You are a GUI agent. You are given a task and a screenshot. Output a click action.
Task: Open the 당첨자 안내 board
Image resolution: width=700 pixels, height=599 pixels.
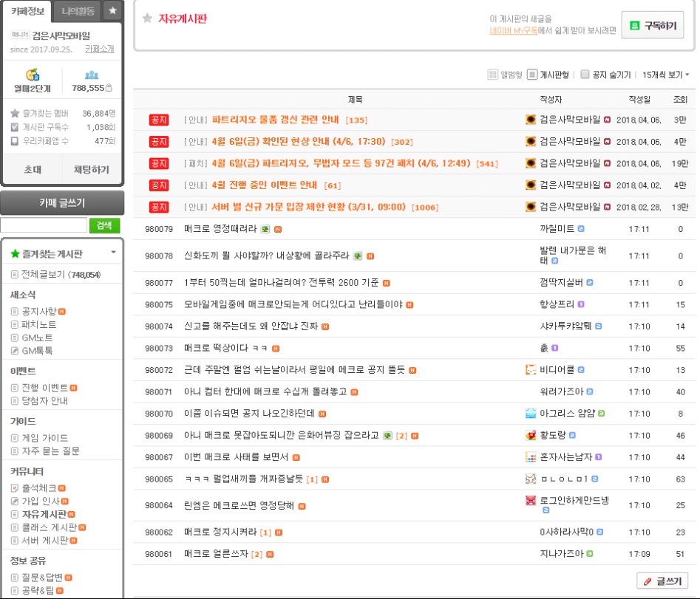click(44, 400)
